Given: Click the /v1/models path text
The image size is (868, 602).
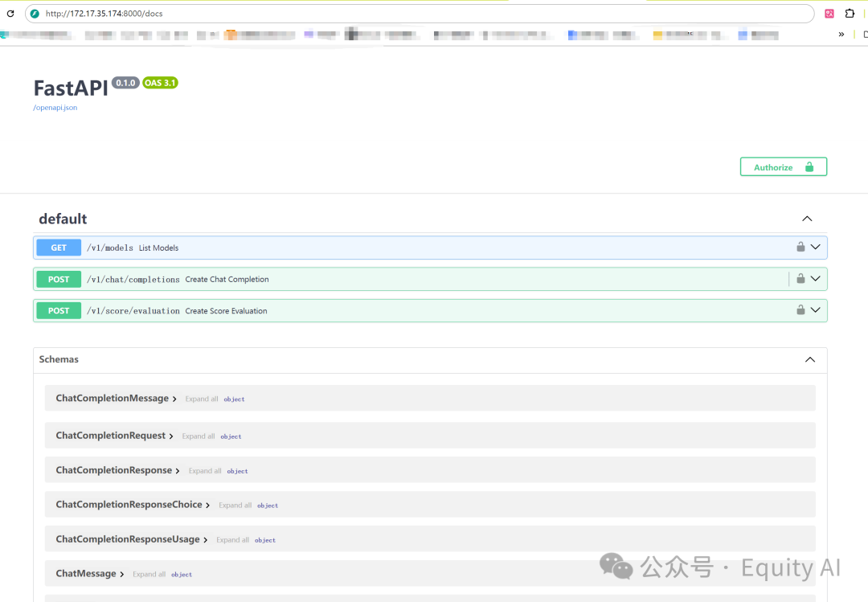Looking at the screenshot, I should 109,248.
